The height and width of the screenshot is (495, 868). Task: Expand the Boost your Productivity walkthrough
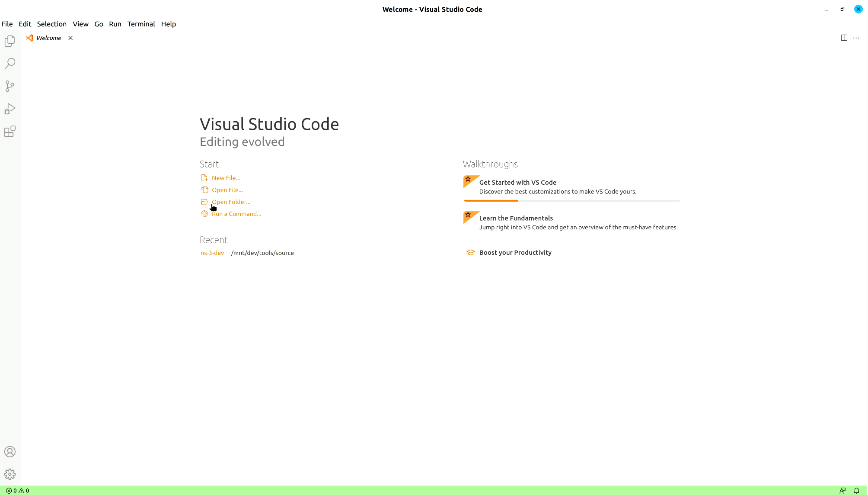pyautogui.click(x=515, y=252)
